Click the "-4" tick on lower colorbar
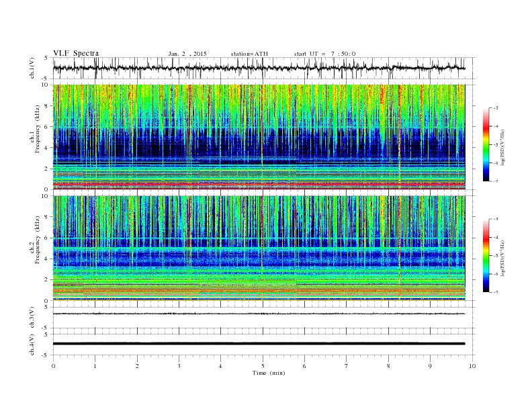The height and width of the screenshot is (411, 532). pyautogui.click(x=494, y=237)
